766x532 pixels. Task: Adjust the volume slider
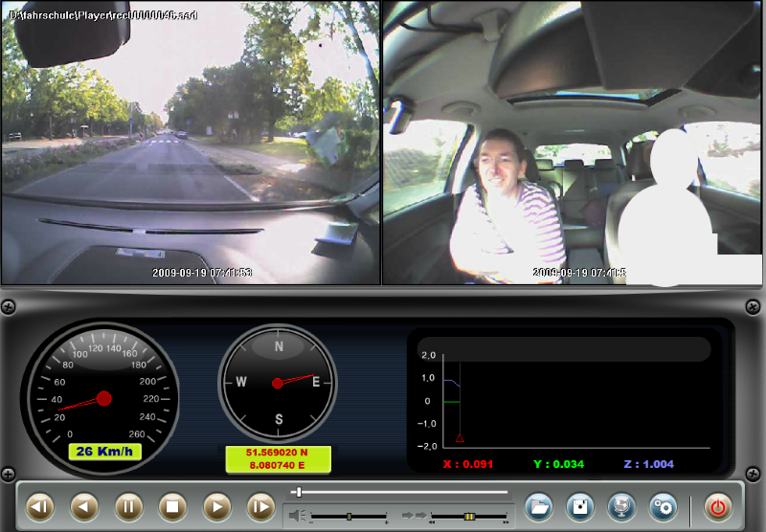pos(349,517)
